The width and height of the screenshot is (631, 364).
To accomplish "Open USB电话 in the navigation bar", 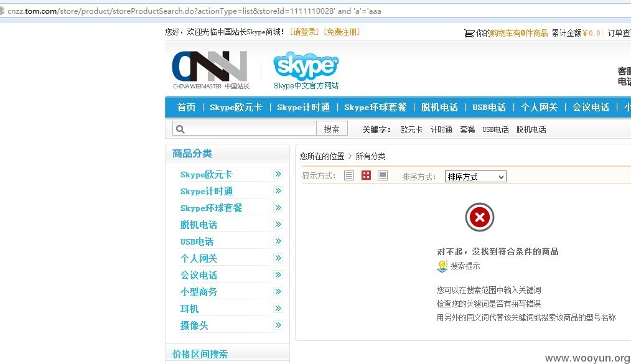I will pos(489,107).
